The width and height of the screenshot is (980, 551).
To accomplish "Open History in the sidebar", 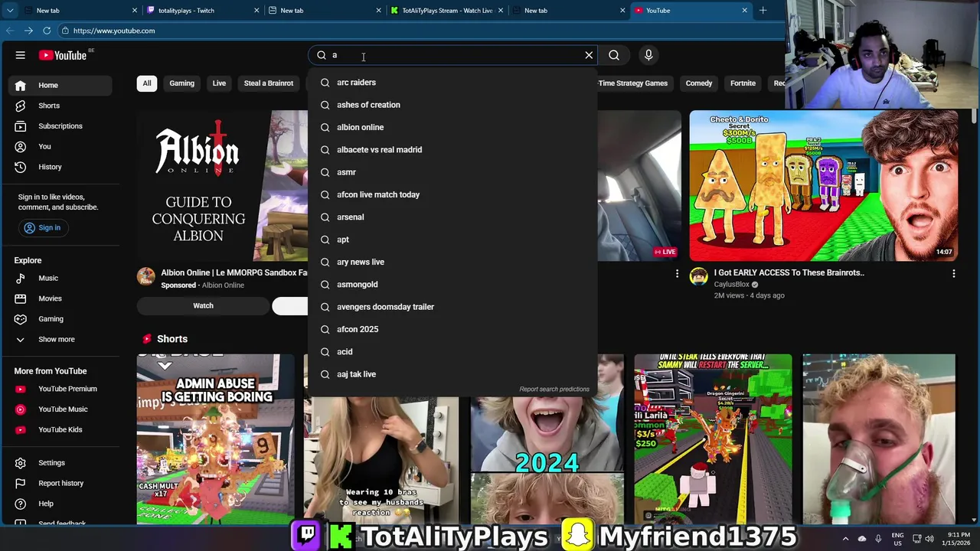I will point(60,167).
